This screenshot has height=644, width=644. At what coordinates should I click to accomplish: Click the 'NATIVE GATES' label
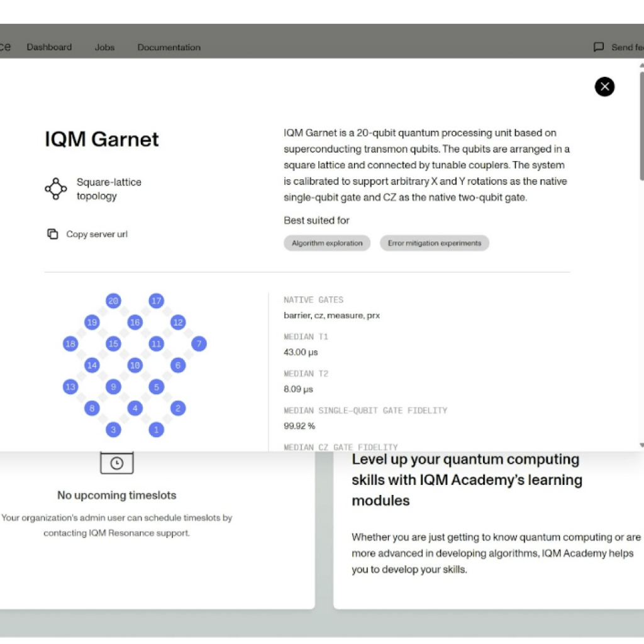click(x=313, y=300)
